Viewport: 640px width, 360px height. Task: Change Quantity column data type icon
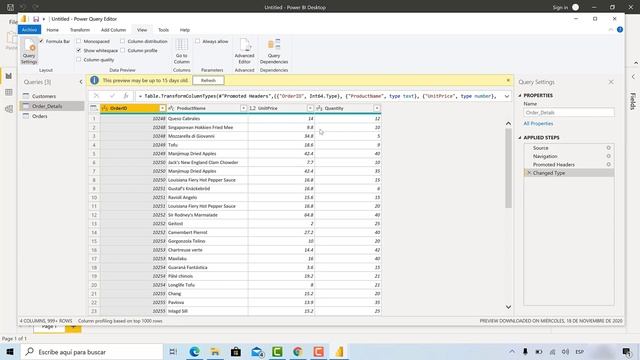319,108
